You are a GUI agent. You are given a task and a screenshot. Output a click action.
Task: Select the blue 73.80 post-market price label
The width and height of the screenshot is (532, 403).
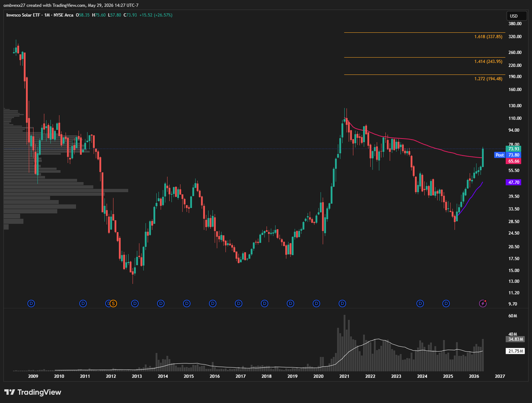514,155
